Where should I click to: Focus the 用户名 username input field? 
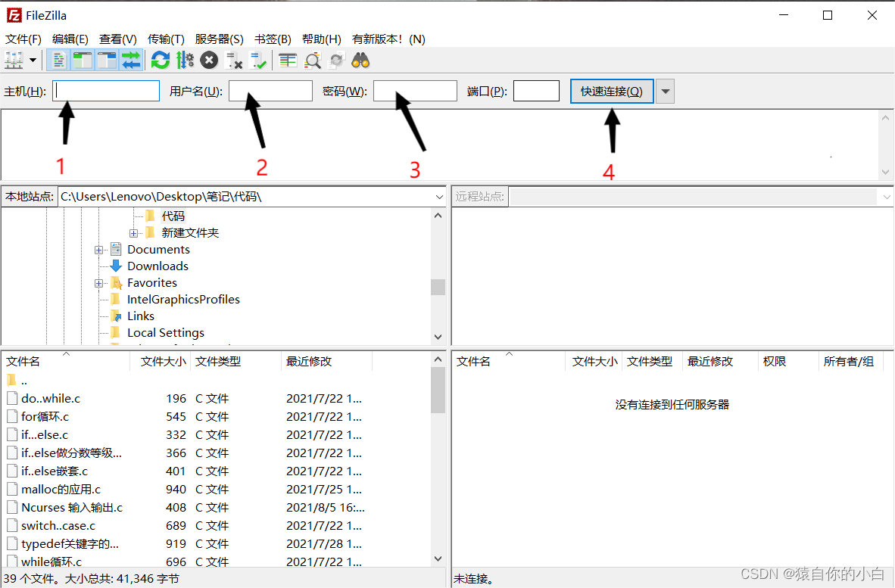tap(270, 91)
